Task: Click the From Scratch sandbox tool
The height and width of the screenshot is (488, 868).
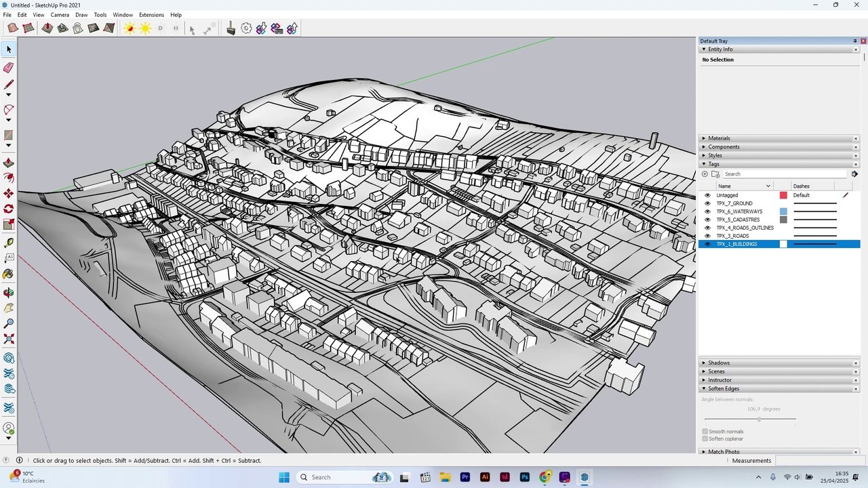Action: pyautogui.click(x=28, y=28)
